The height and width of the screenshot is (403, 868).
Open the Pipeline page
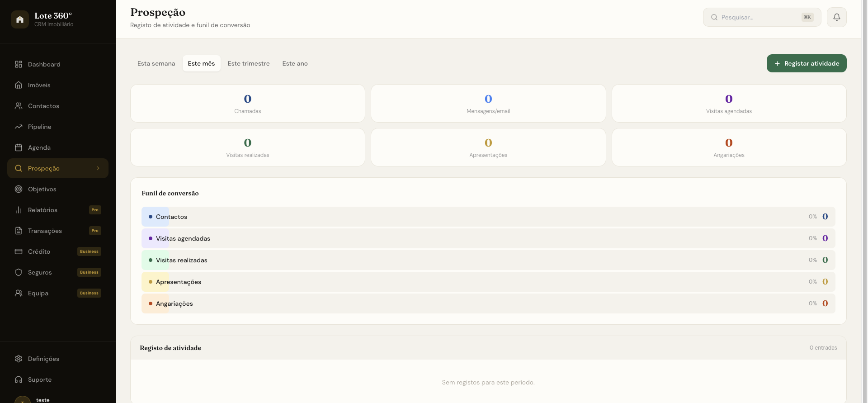[58, 127]
